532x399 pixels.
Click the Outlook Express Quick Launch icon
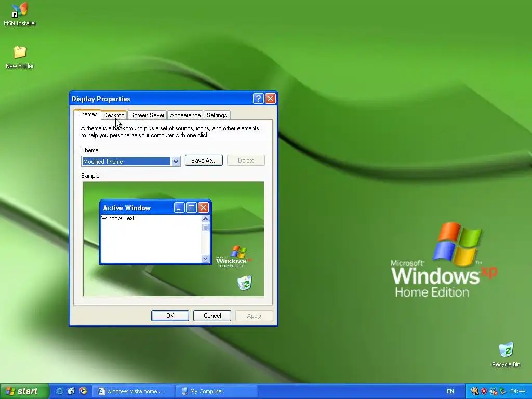pyautogui.click(x=71, y=391)
